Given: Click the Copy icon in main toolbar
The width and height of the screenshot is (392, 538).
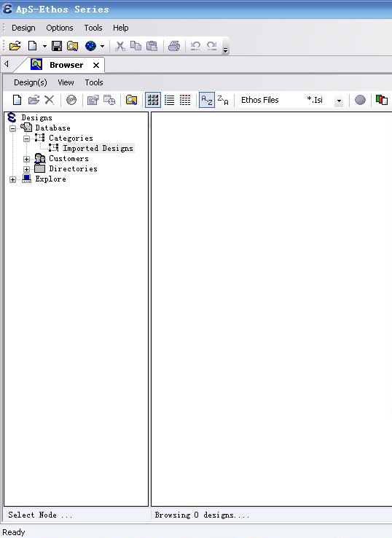Looking at the screenshot, I should [x=136, y=46].
